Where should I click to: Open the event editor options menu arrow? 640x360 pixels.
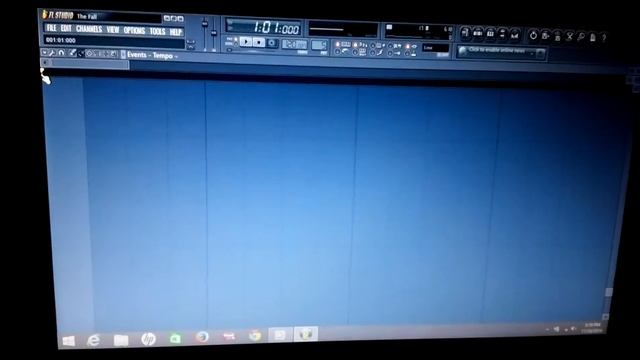click(44, 52)
